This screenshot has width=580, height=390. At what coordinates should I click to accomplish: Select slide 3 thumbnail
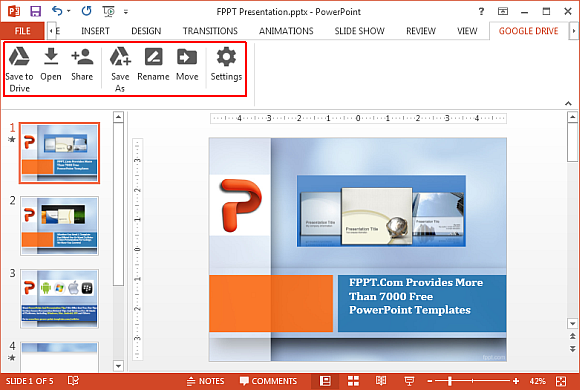coord(59,299)
